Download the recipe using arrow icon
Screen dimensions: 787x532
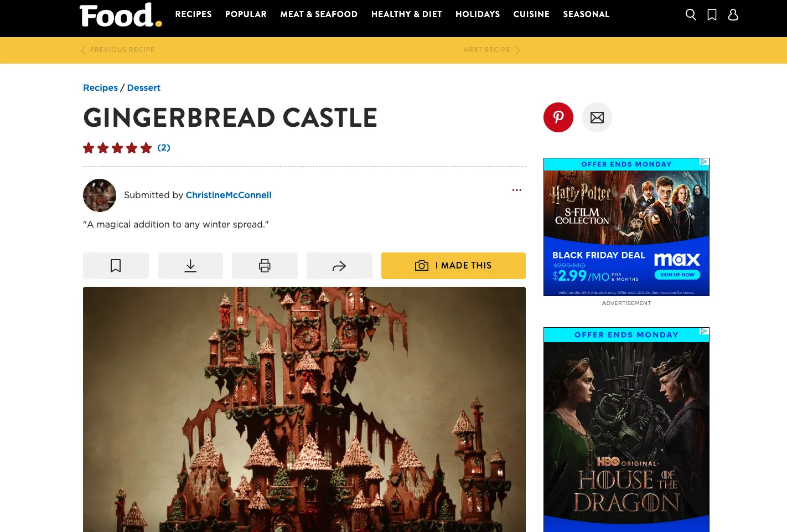[x=190, y=266]
